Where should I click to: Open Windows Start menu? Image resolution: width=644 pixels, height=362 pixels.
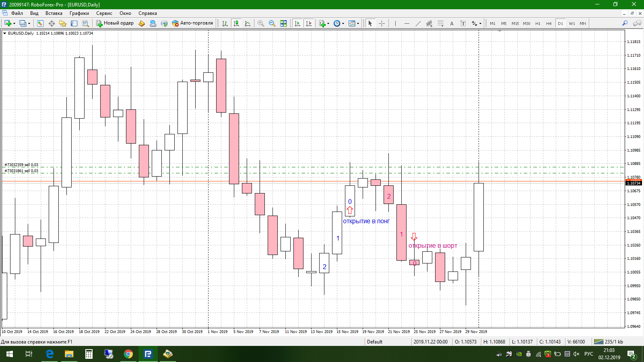click(10, 354)
